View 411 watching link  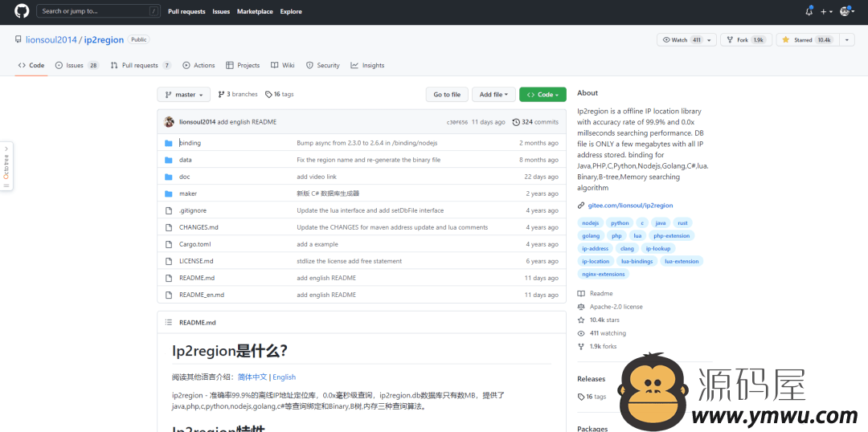coord(602,333)
